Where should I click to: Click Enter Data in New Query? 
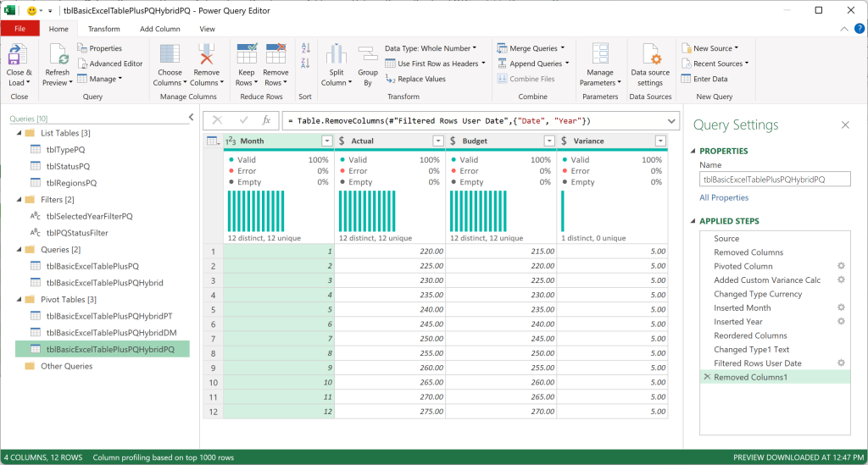704,79
